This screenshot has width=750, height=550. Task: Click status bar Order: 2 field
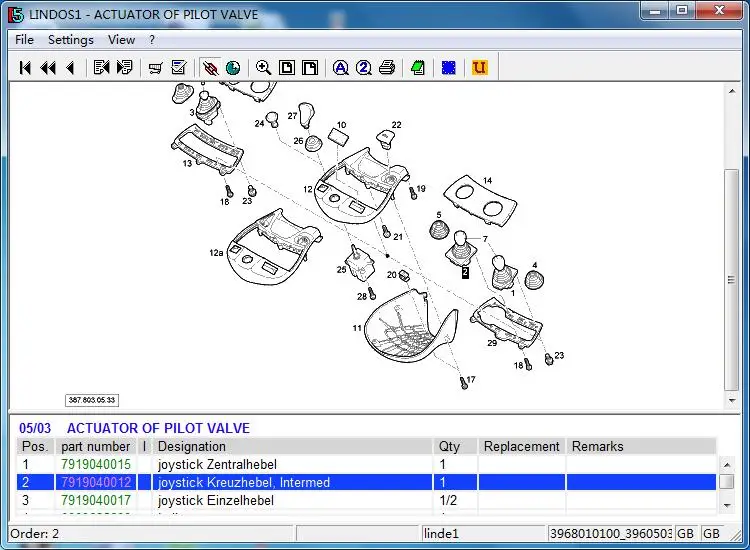pos(151,533)
